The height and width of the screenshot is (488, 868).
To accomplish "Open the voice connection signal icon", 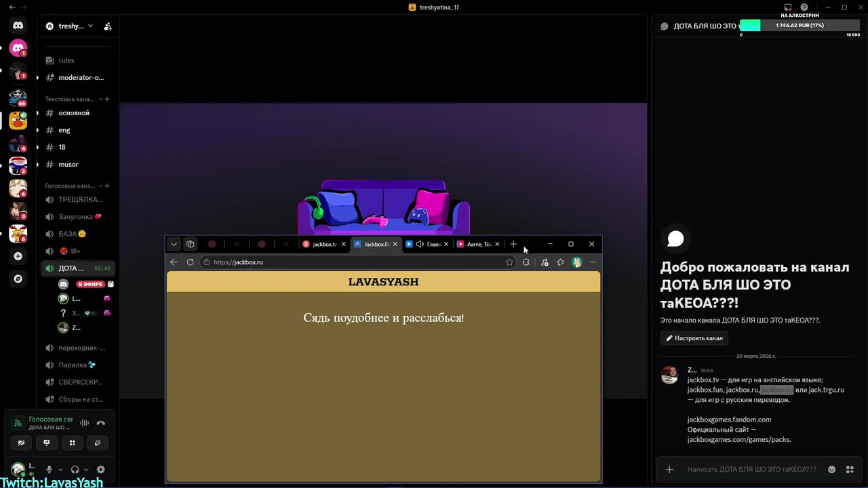I will click(x=18, y=423).
